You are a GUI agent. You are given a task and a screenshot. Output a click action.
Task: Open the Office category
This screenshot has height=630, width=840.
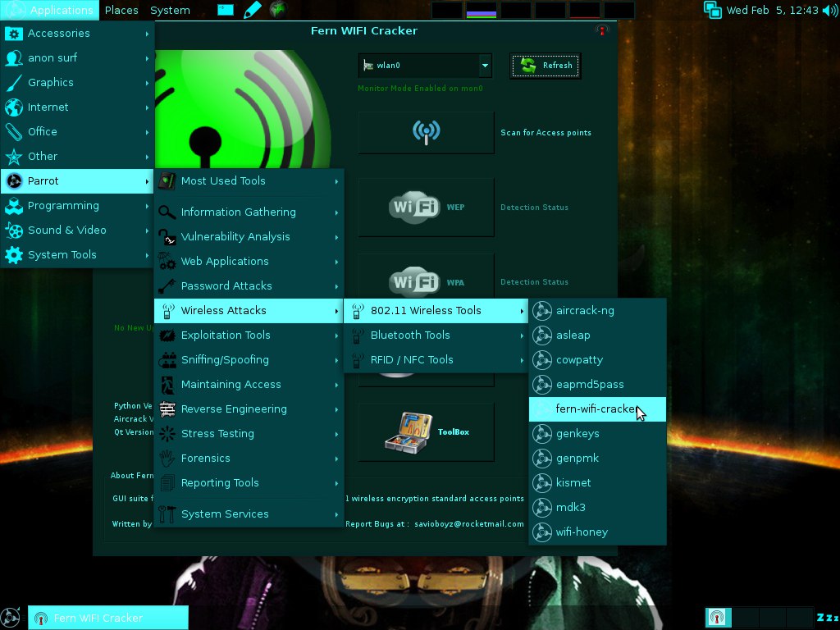pos(77,132)
